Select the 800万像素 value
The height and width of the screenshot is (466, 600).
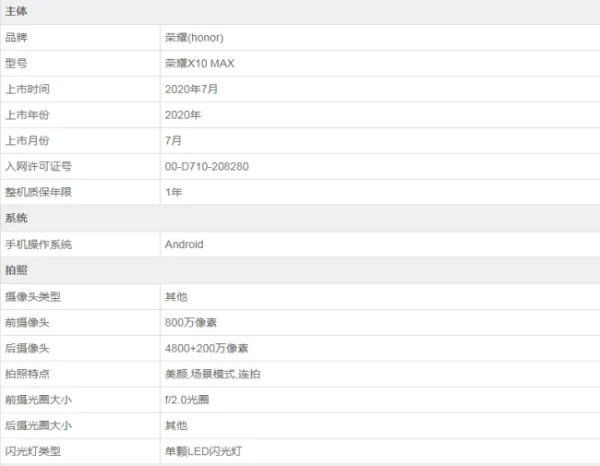191,323
